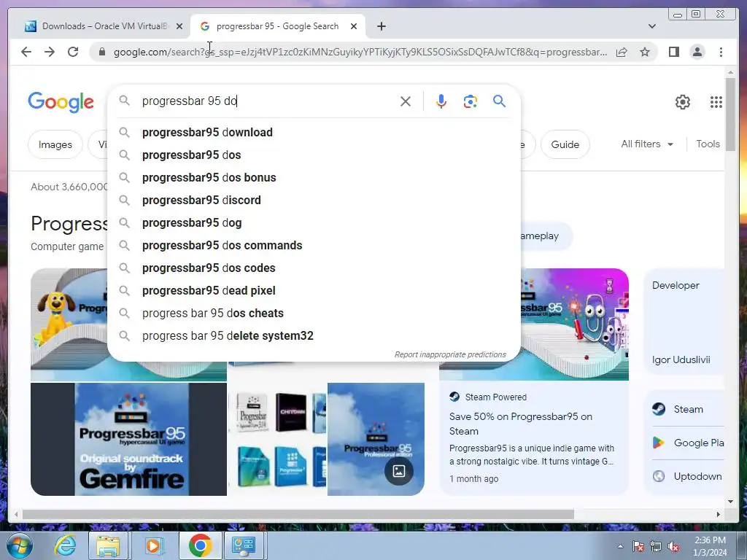The width and height of the screenshot is (747, 560).
Task: Open the taskbar clock and date
Action: pyautogui.click(x=710, y=546)
